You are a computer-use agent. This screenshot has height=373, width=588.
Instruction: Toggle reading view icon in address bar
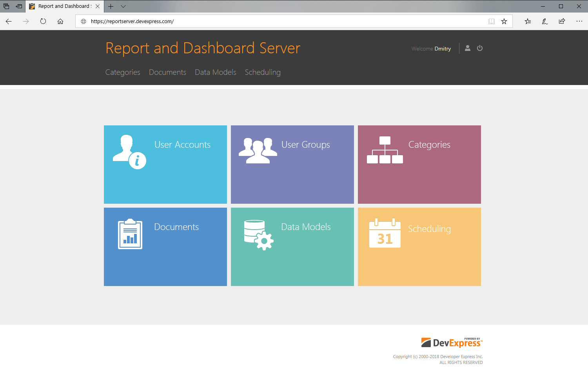[x=492, y=21]
